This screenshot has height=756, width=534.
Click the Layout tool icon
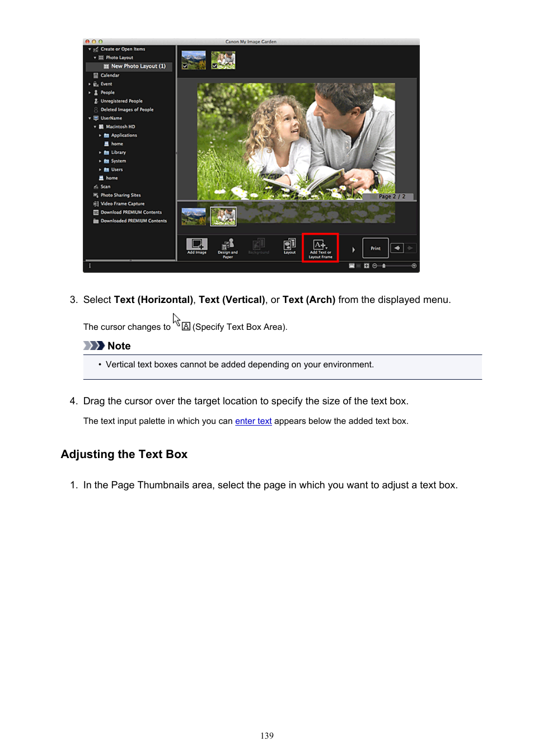(289, 246)
